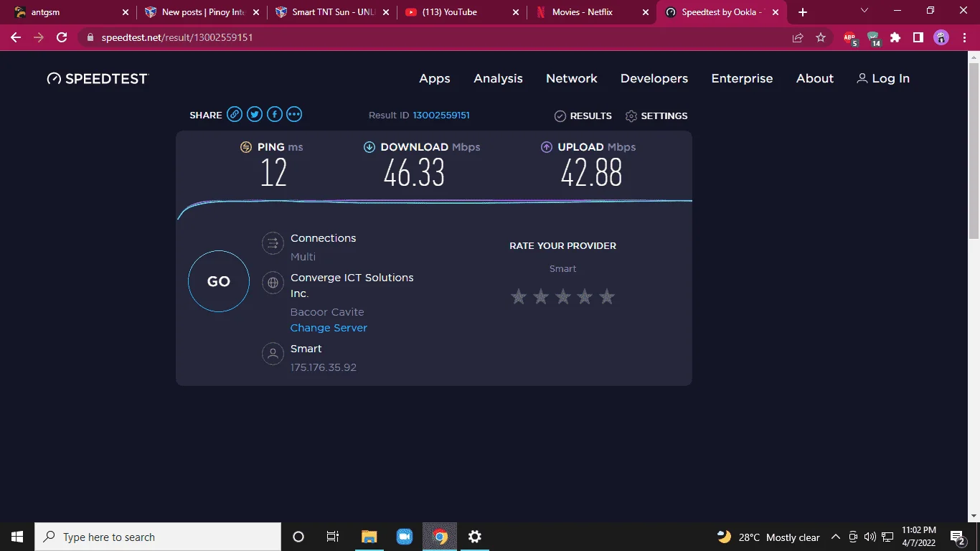The height and width of the screenshot is (551, 980).
Task: Switch to the Movies - Netflix tab
Action: [593, 12]
